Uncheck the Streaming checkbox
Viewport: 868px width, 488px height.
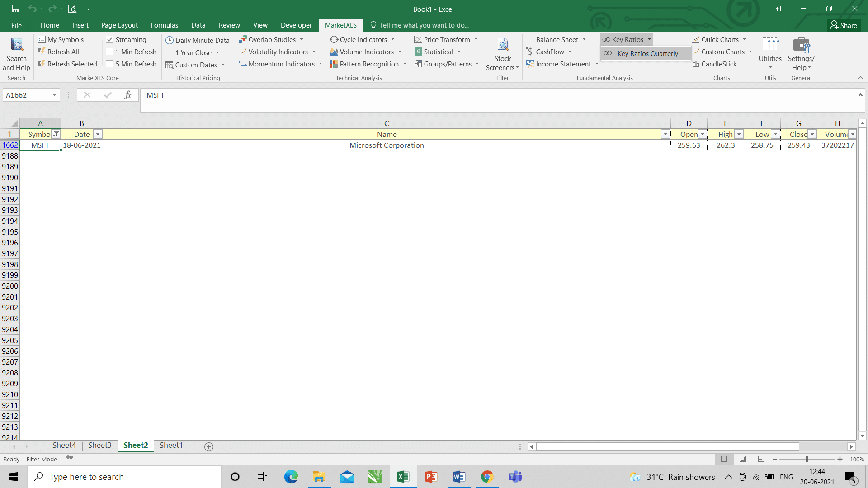109,40
